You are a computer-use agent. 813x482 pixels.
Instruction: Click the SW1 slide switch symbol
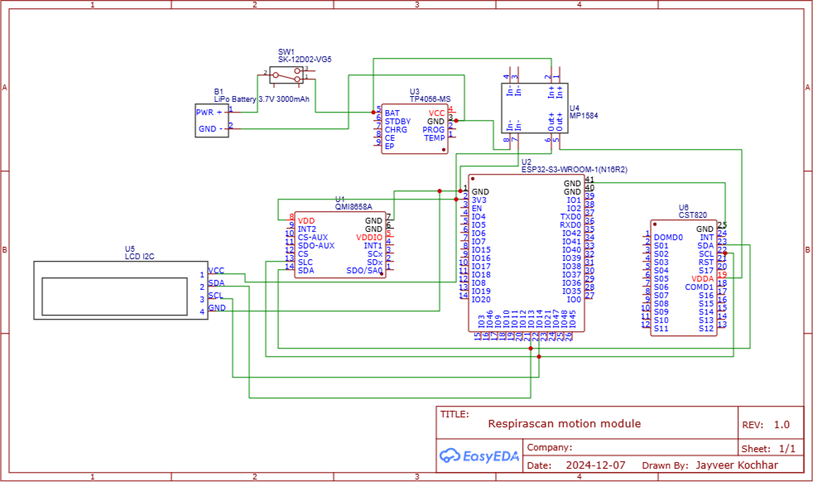click(x=294, y=76)
